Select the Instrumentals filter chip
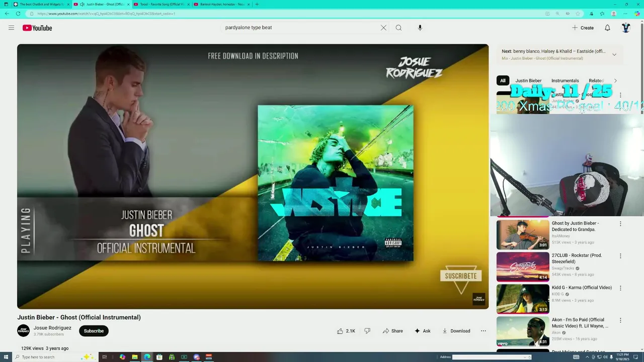 [x=565, y=80]
